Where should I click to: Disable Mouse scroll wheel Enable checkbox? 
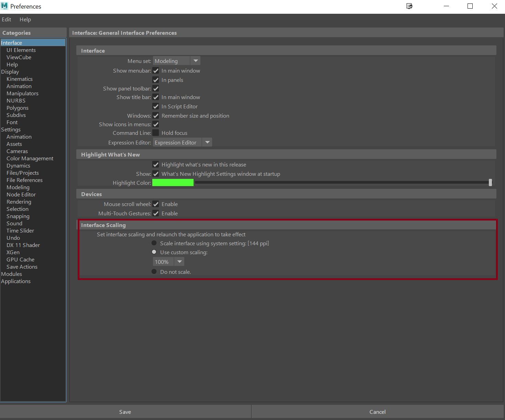pyautogui.click(x=156, y=204)
